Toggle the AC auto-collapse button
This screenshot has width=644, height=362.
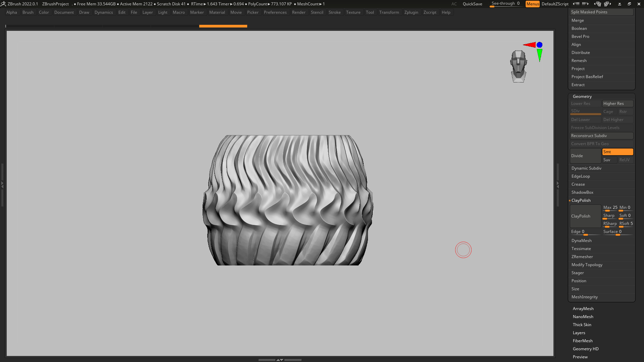(x=454, y=4)
